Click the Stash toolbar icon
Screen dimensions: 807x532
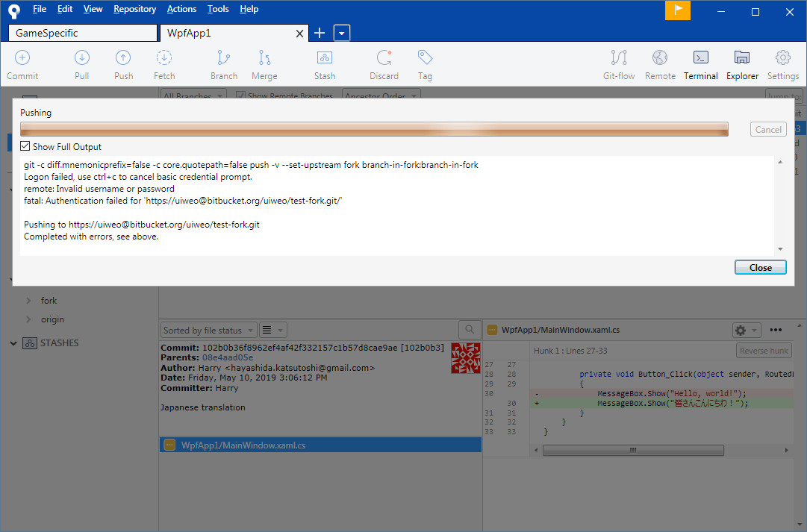click(325, 57)
